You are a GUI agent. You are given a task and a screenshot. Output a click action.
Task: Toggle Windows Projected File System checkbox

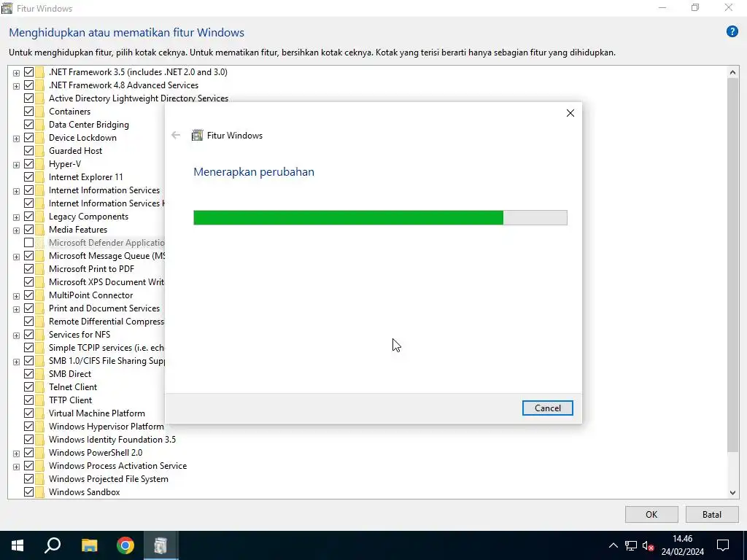point(28,479)
